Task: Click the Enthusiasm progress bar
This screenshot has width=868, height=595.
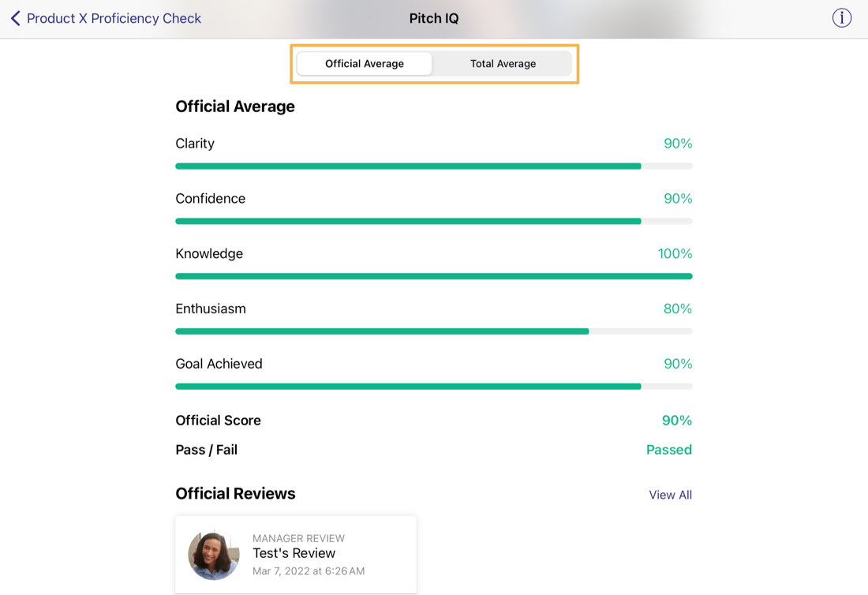Action: [433, 331]
